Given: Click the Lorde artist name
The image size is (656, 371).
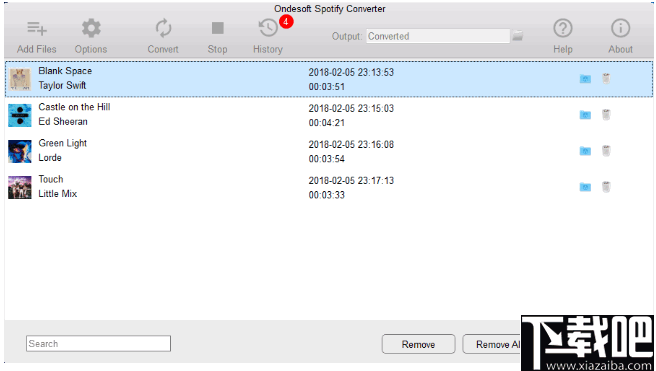Looking at the screenshot, I should 50,158.
